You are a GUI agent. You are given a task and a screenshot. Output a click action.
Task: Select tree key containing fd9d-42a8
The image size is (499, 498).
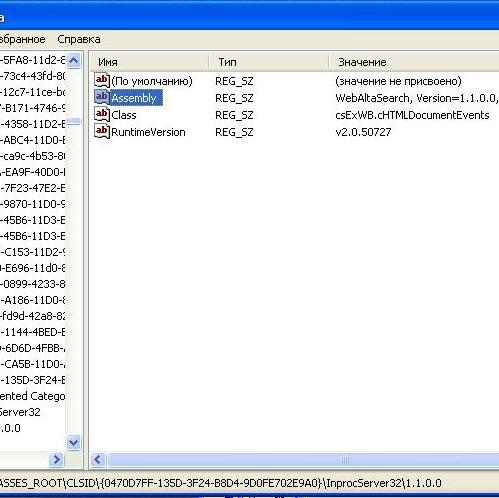pyautogui.click(x=32, y=316)
